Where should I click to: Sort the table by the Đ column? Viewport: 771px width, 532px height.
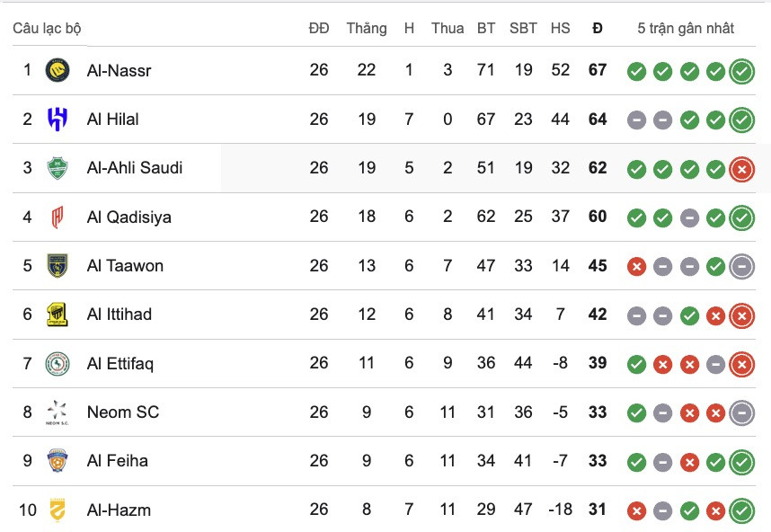[597, 28]
